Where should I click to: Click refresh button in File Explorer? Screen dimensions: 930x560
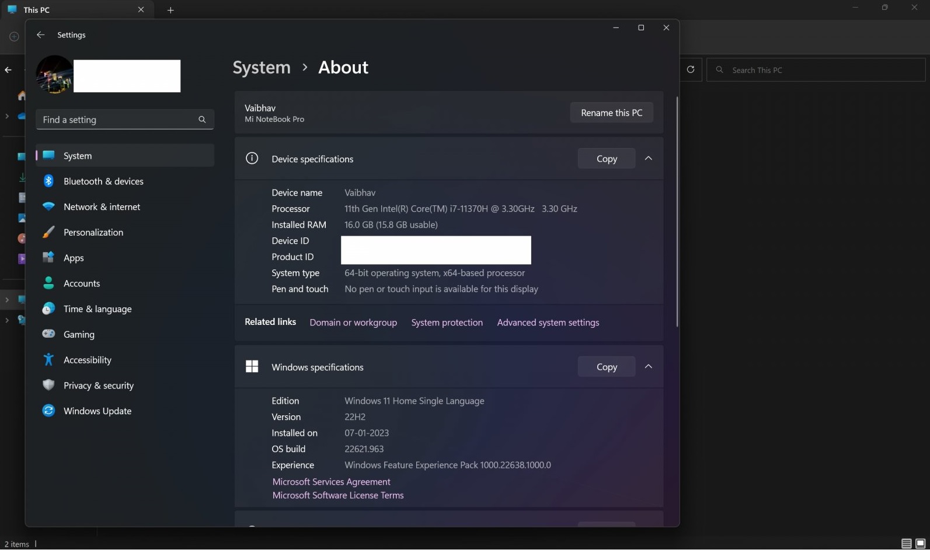coord(691,69)
